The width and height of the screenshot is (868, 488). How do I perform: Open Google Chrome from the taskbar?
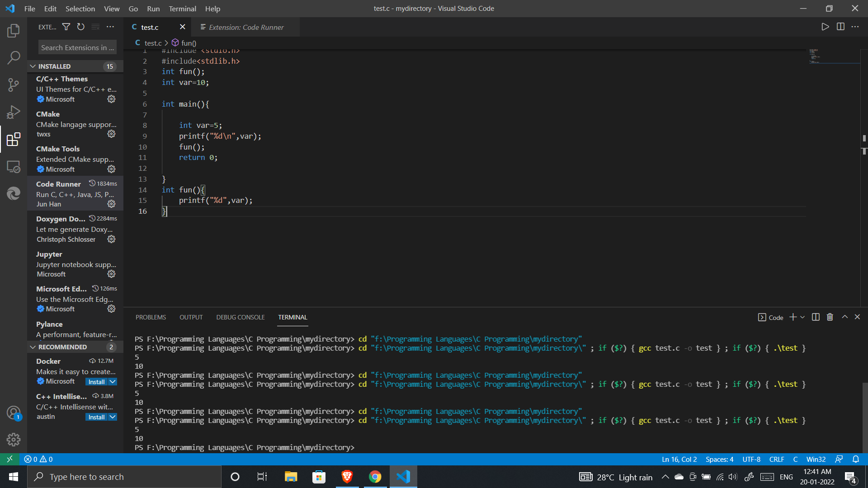tap(375, 477)
